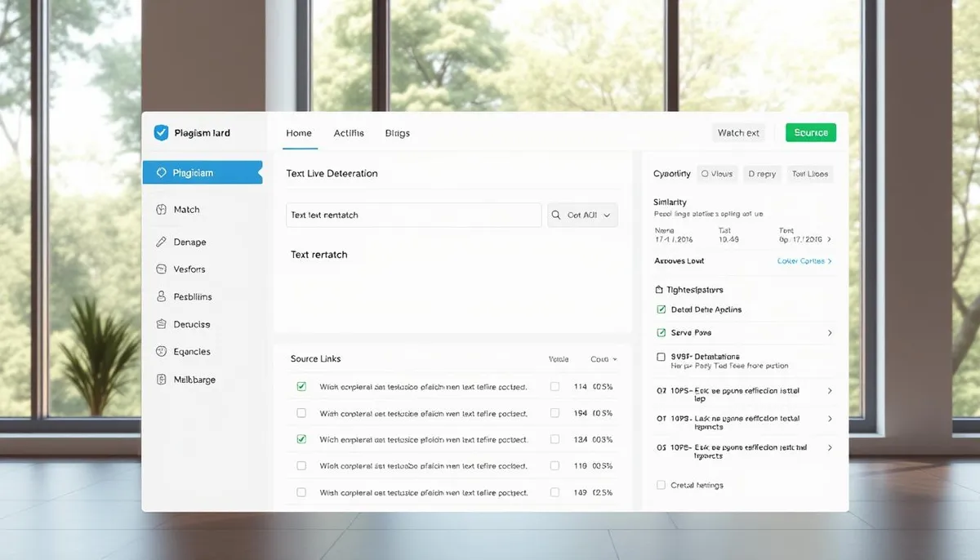This screenshot has width=980, height=560.
Task: Click the blue shield logo icon
Action: click(161, 132)
